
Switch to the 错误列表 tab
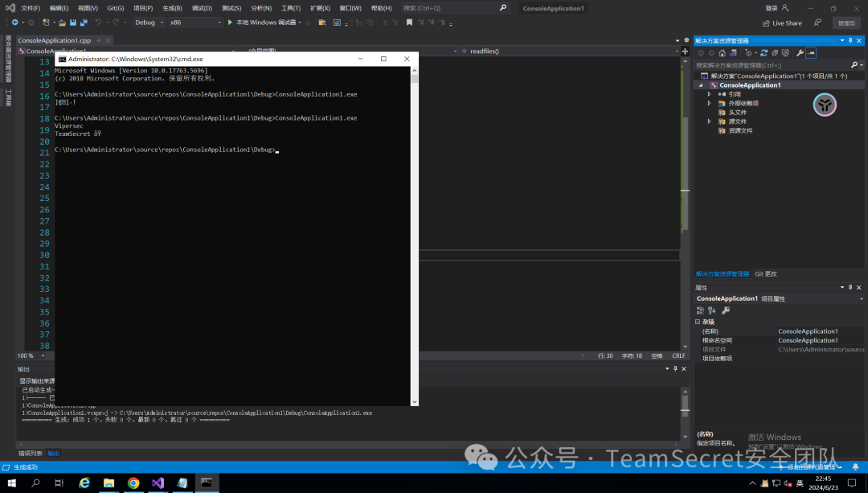(x=30, y=454)
